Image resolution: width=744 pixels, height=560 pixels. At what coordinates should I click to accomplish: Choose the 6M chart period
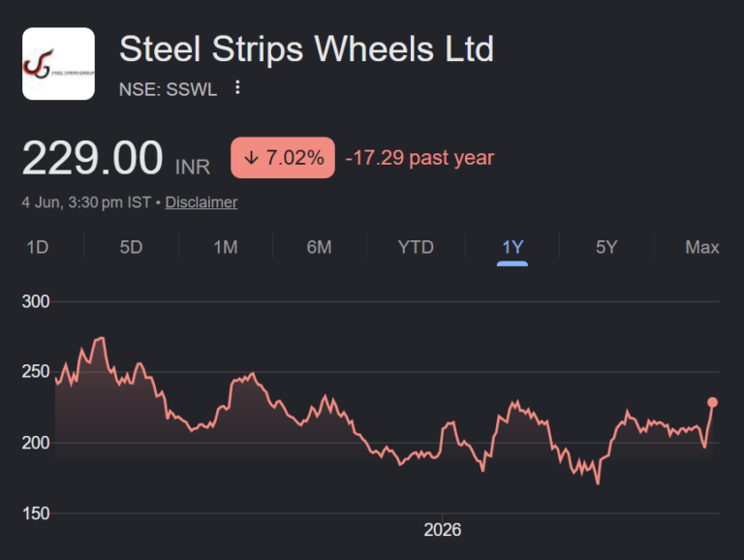coord(319,247)
